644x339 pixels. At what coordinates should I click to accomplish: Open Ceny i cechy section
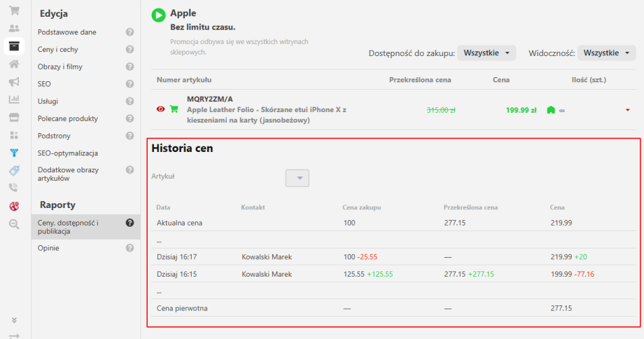[58, 49]
